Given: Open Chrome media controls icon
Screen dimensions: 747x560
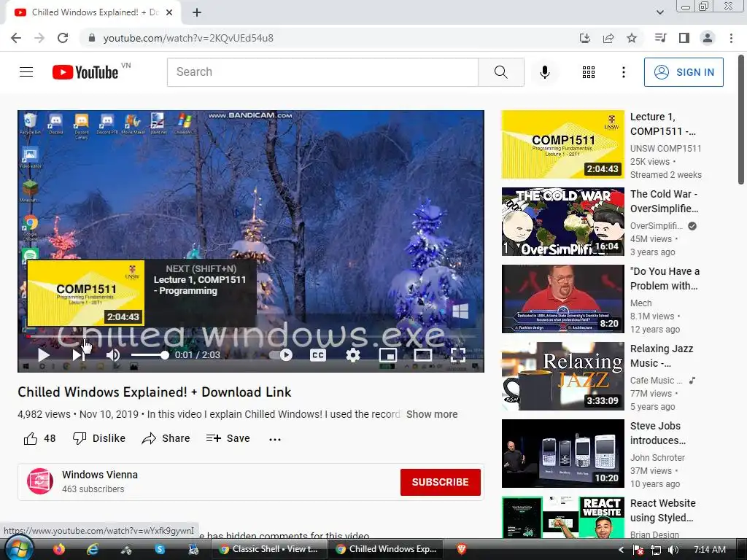Looking at the screenshot, I should (x=660, y=38).
